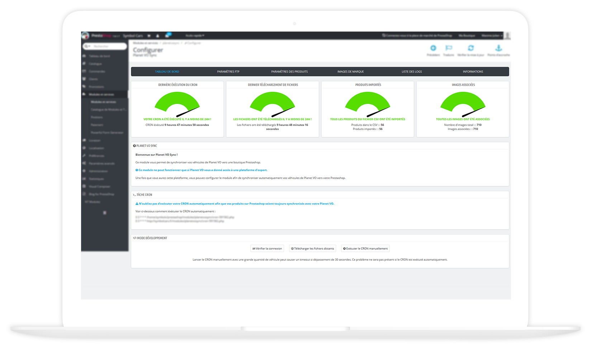Open Préférences in sidebar

(96, 156)
